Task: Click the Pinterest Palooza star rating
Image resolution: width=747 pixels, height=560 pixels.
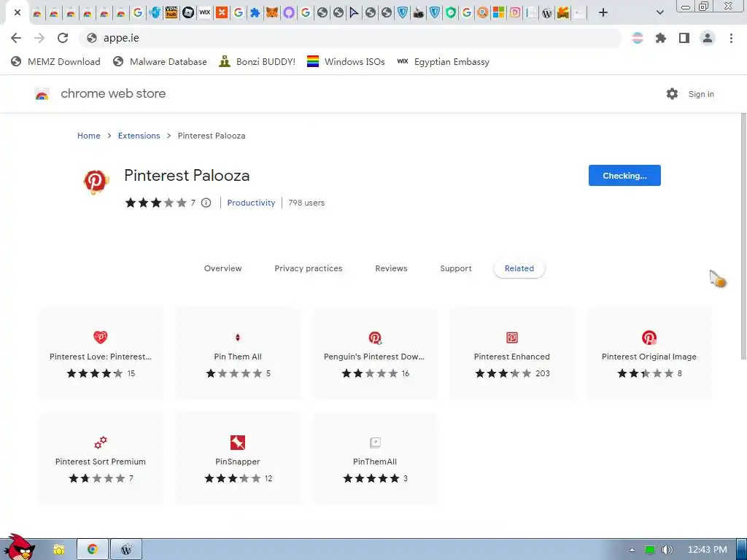Action: (x=156, y=203)
